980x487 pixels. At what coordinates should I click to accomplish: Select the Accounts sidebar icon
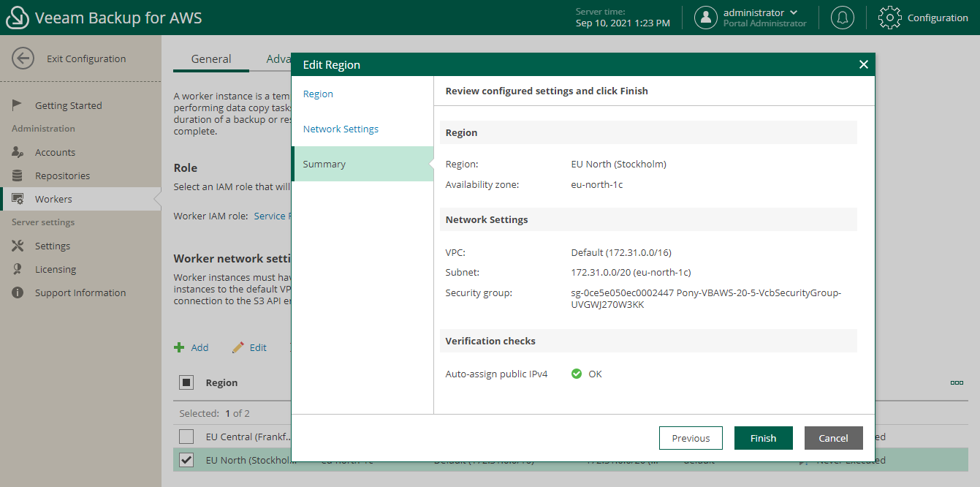18,152
